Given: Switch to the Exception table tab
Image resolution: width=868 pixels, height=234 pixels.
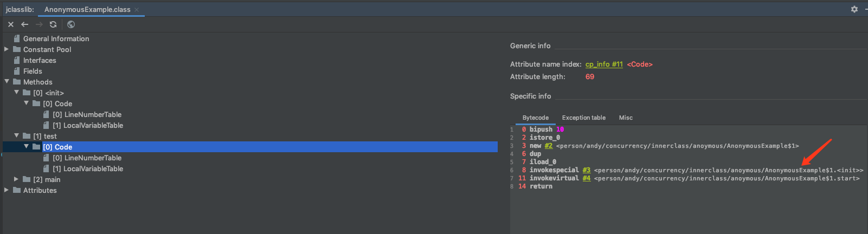Looking at the screenshot, I should [583, 118].
